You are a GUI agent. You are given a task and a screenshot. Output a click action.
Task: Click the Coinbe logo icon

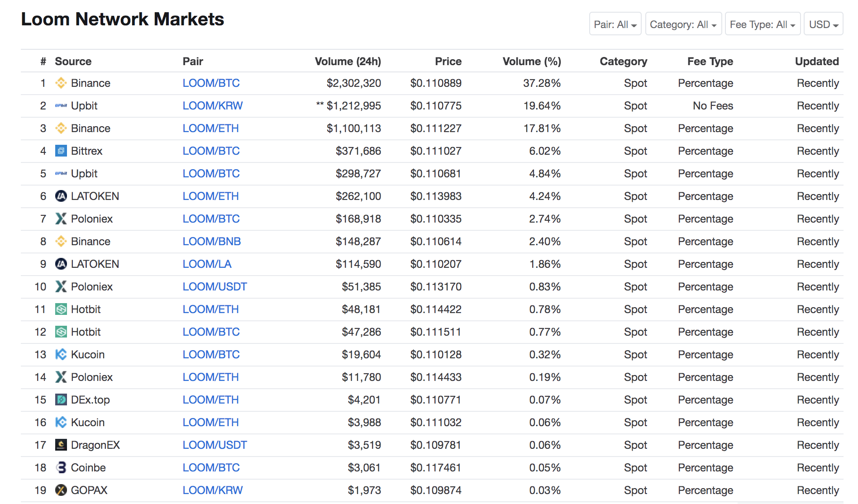(x=61, y=467)
